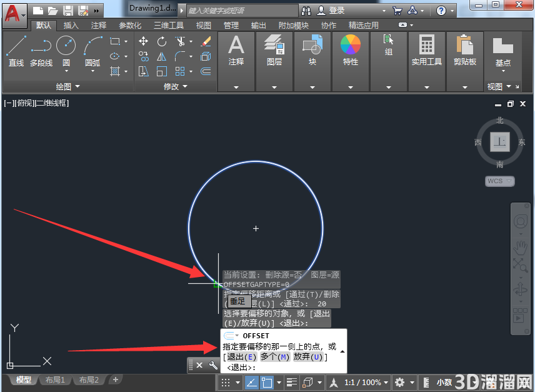Choose the 多个(M) command option

coord(274,357)
